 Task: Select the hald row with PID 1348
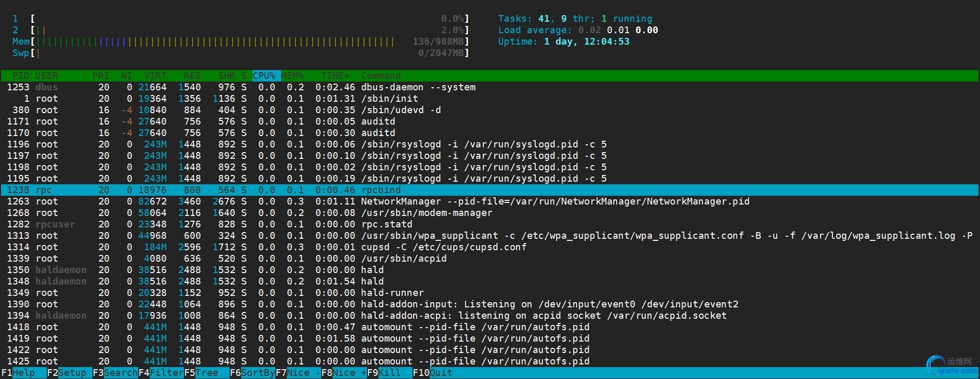(x=490, y=281)
